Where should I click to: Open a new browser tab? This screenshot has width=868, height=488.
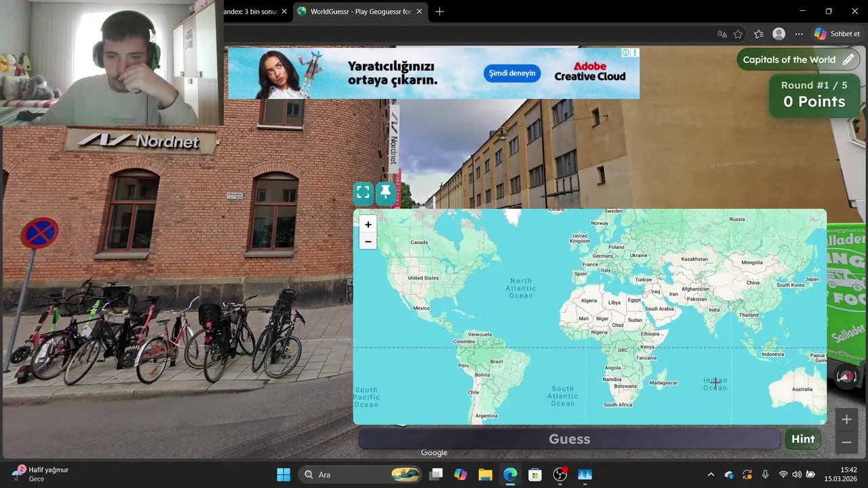click(439, 12)
